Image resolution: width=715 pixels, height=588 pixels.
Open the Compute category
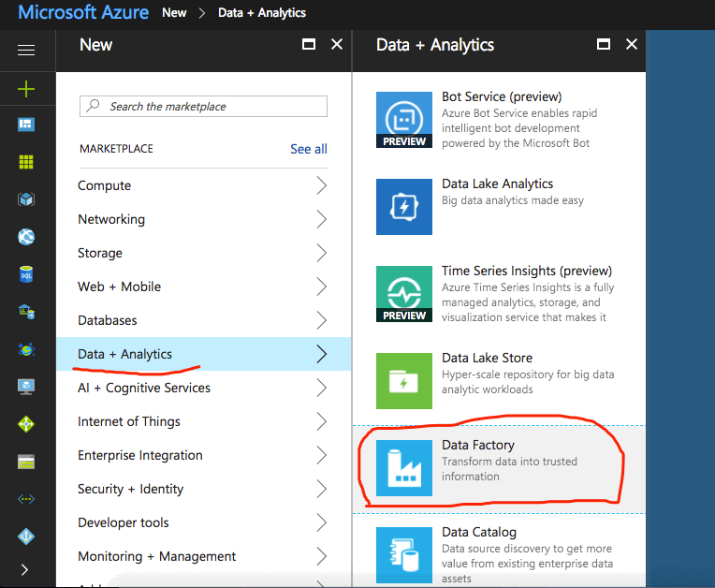[x=203, y=185]
